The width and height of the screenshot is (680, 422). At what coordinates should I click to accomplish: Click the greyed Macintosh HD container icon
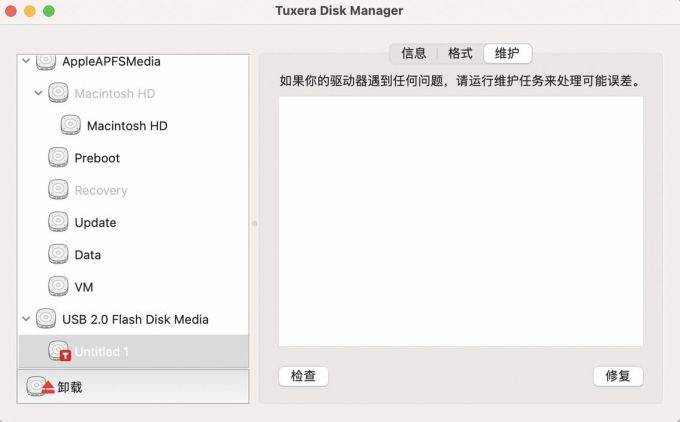pyautogui.click(x=58, y=92)
